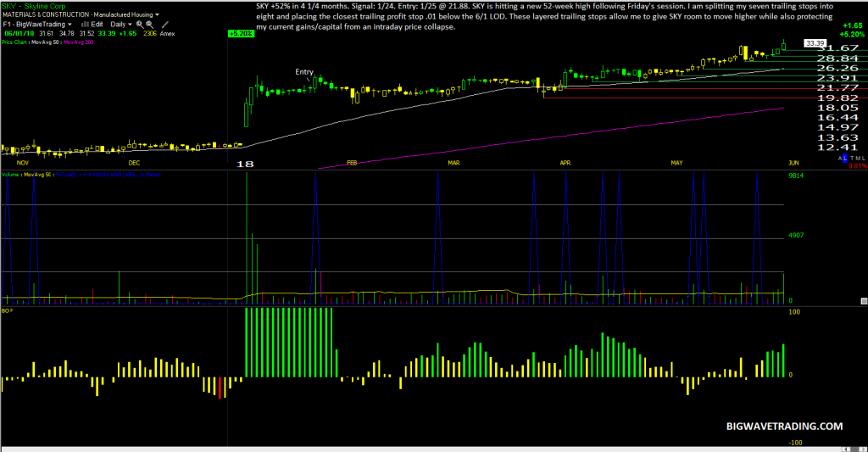868x452 pixels.
Task: Click the Edit chart button
Action: pyautogui.click(x=97, y=25)
